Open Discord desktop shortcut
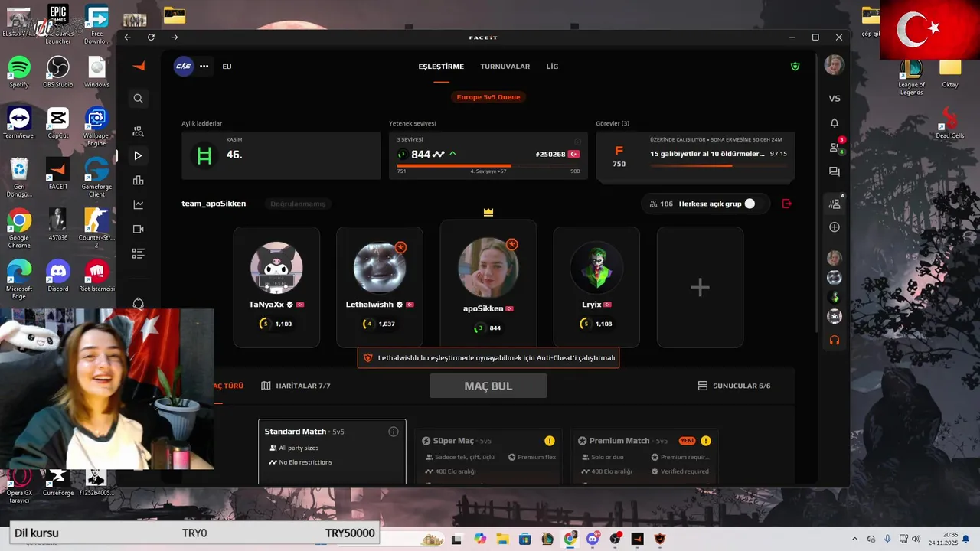 (x=57, y=275)
